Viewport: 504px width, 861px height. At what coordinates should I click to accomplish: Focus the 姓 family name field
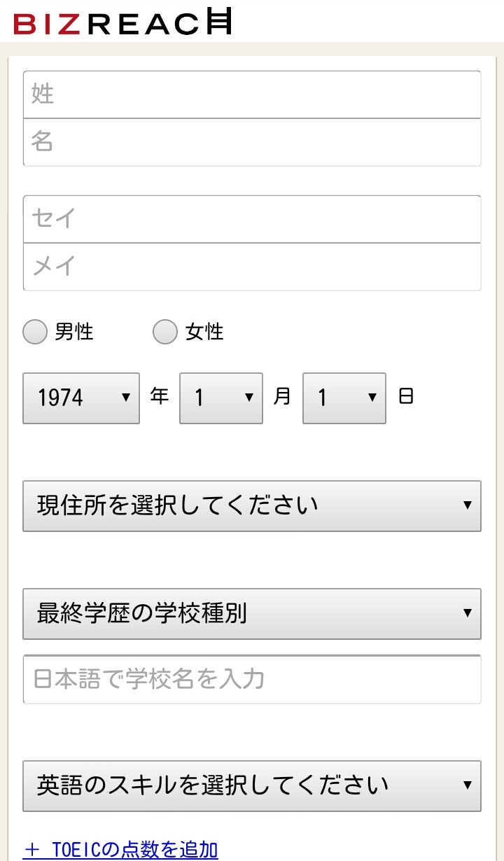252,94
